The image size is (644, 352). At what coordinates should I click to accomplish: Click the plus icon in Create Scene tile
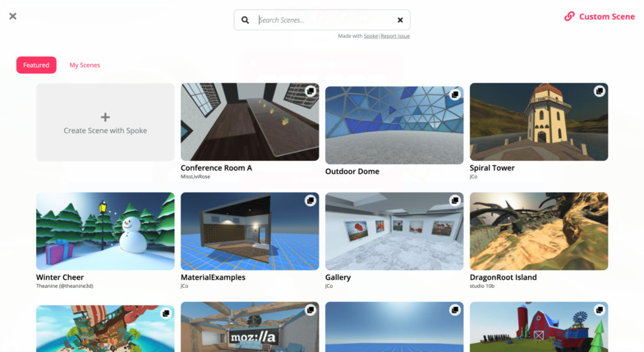[x=105, y=117]
